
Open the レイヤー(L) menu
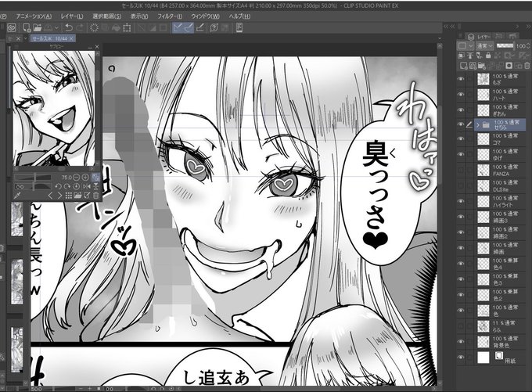(x=72, y=16)
